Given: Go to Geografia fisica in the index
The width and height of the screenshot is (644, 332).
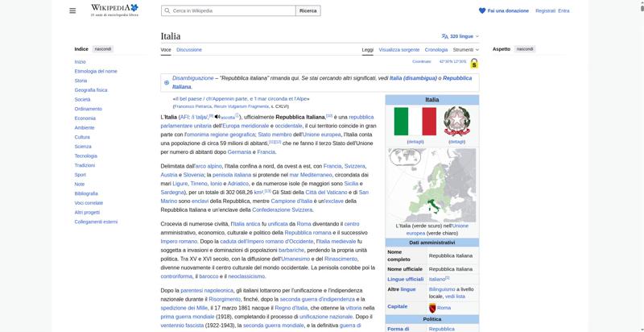Looking at the screenshot, I should point(91,90).
